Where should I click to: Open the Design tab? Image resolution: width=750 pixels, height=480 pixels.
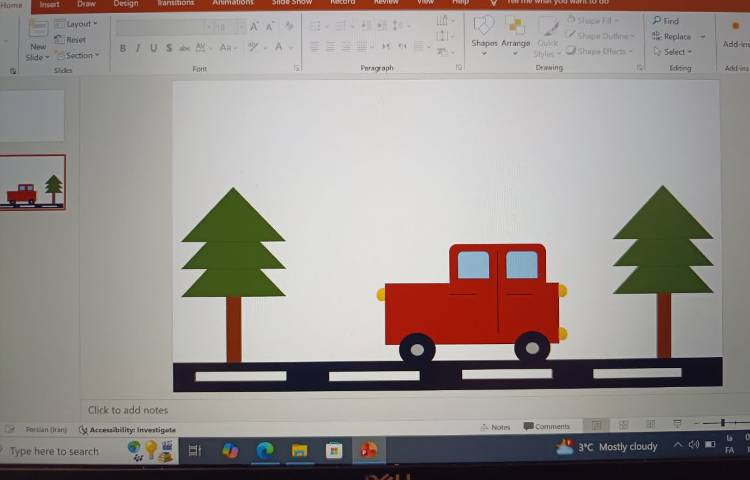[126, 4]
